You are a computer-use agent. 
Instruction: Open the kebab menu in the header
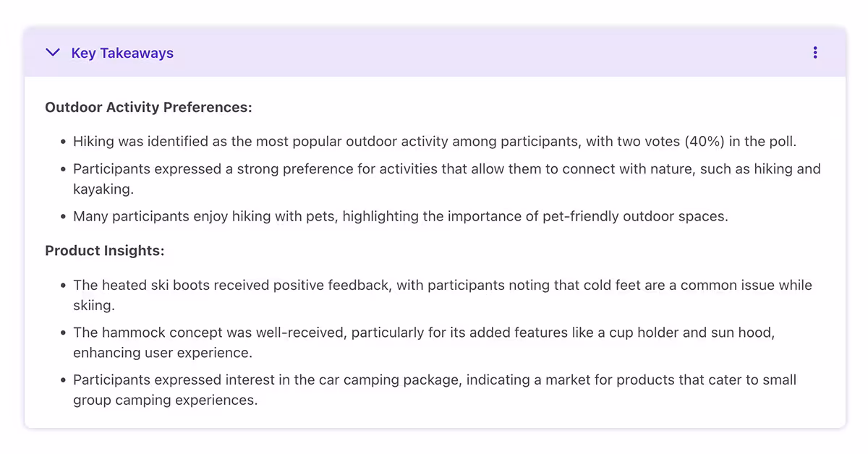[x=814, y=52]
